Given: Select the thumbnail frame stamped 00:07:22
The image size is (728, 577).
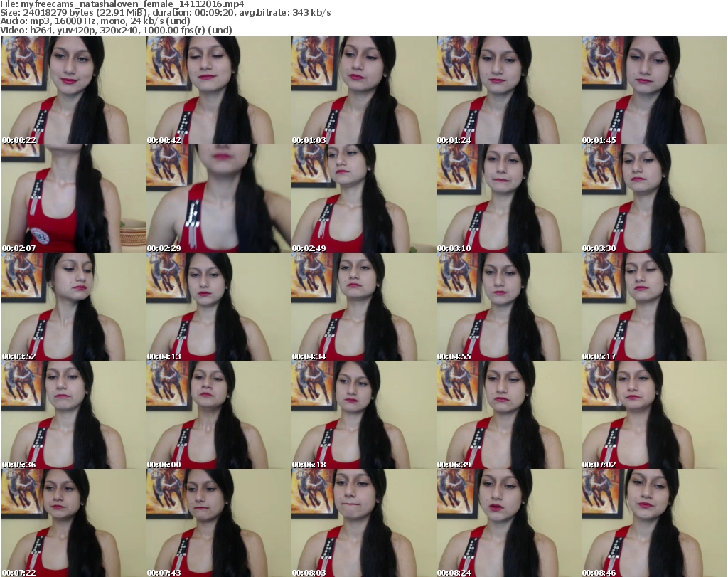Looking at the screenshot, I should 73,523.
